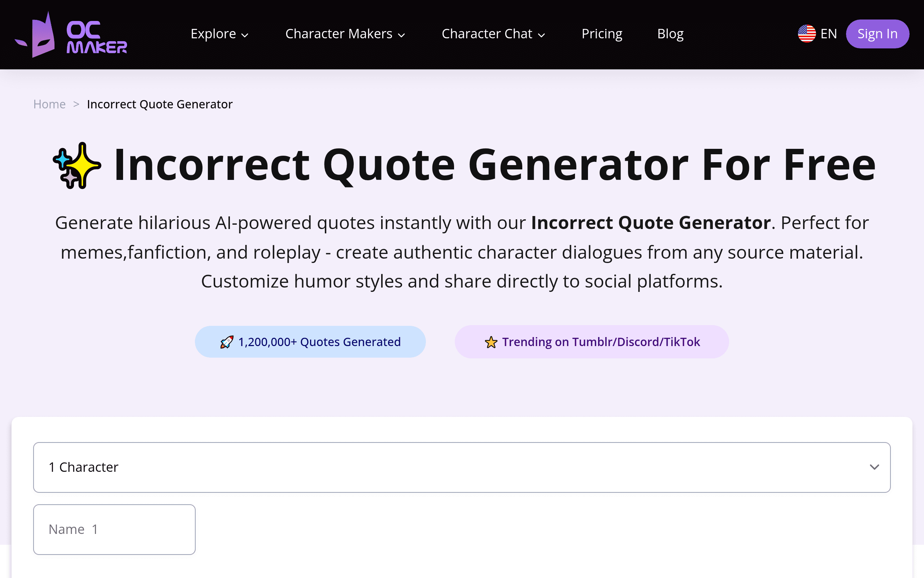Click the Incorrect Quote Generator breadcrumb

coord(160,104)
